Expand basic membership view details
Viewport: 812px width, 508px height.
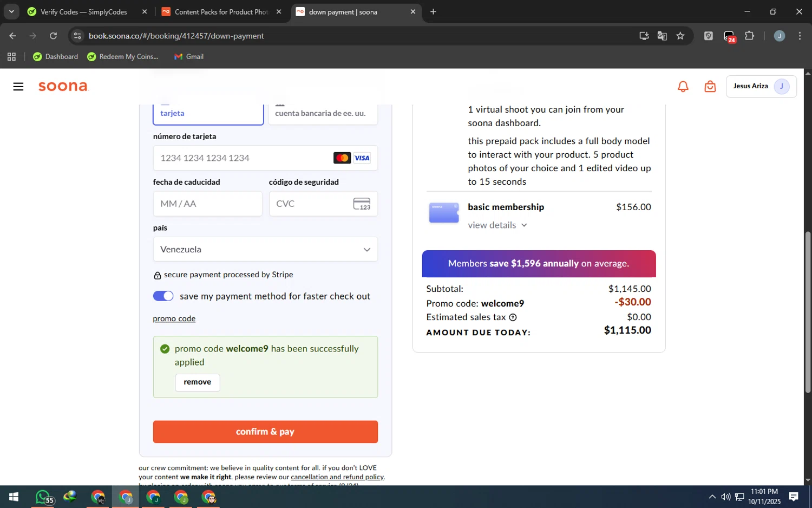point(497,225)
